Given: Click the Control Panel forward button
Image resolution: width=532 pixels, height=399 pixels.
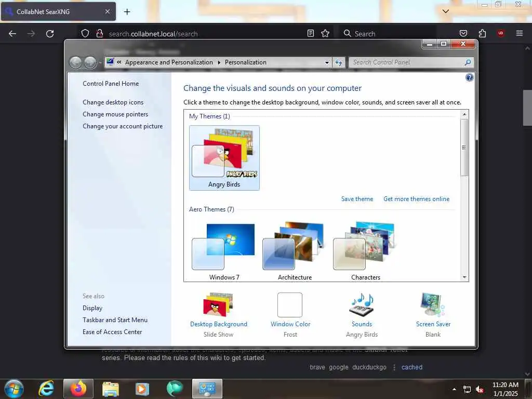Looking at the screenshot, I should tap(90, 62).
